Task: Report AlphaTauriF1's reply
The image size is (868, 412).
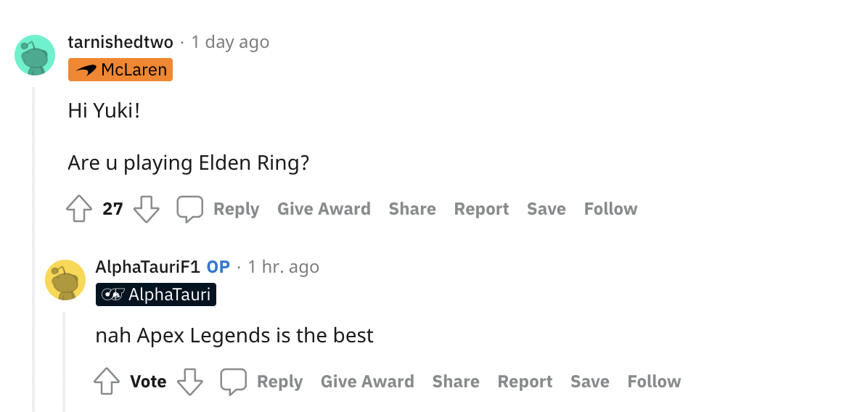Action: pos(525,382)
